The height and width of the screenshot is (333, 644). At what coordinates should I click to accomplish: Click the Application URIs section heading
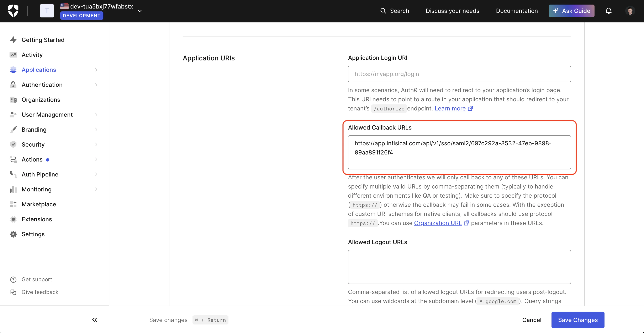(208, 58)
